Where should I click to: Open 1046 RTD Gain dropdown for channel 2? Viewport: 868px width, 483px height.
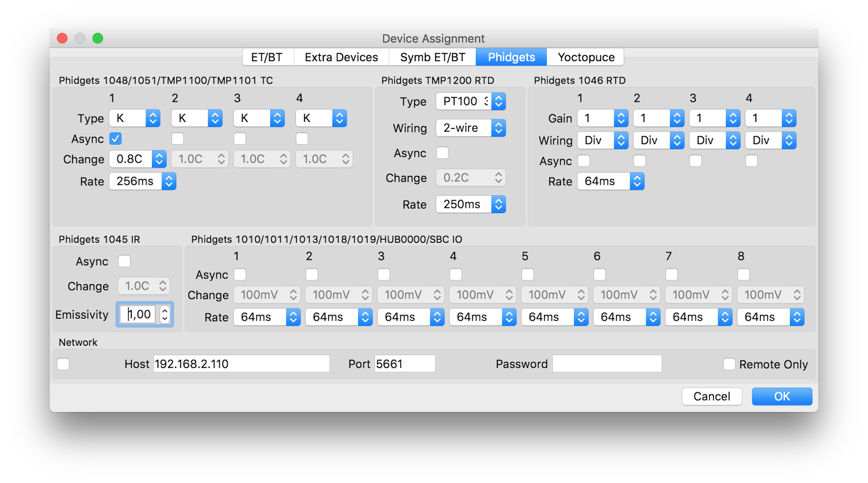pyautogui.click(x=659, y=118)
